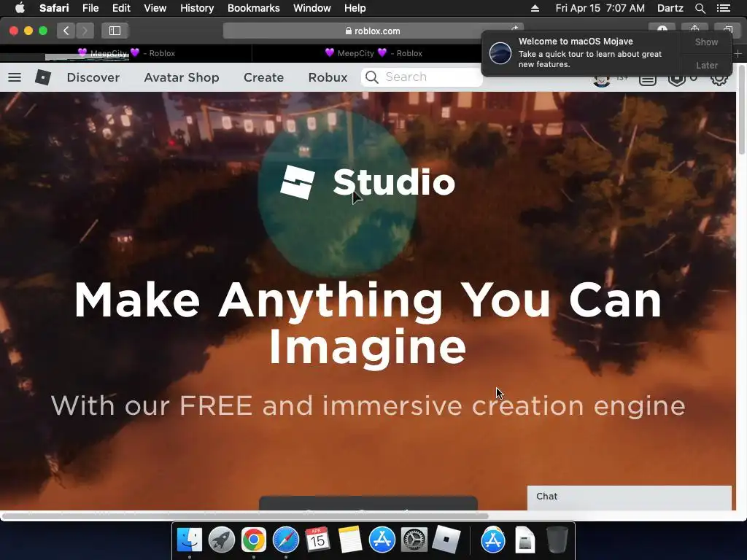
Task: Click Safari's forward arrow button
Action: tap(85, 31)
